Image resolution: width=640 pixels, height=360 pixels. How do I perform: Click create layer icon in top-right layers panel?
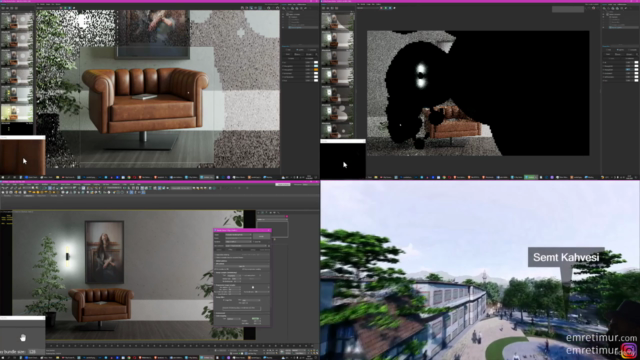(x=604, y=8)
